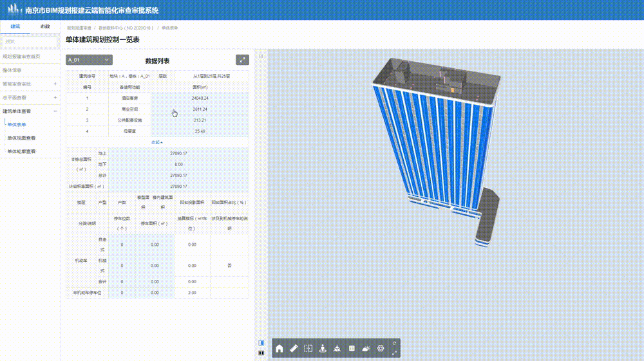The image size is (644, 361).
Task: Click the split-panel layout icon
Action: pyautogui.click(x=261, y=353)
